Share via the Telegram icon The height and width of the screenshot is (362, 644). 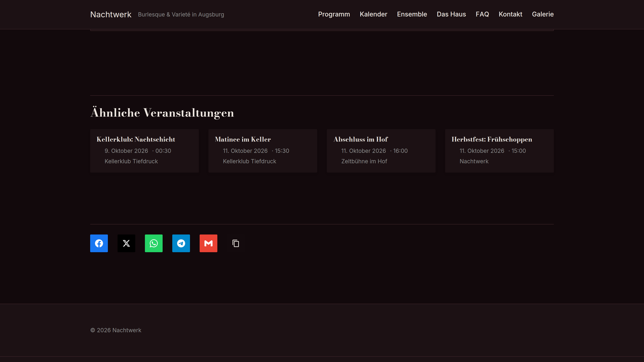tap(181, 243)
